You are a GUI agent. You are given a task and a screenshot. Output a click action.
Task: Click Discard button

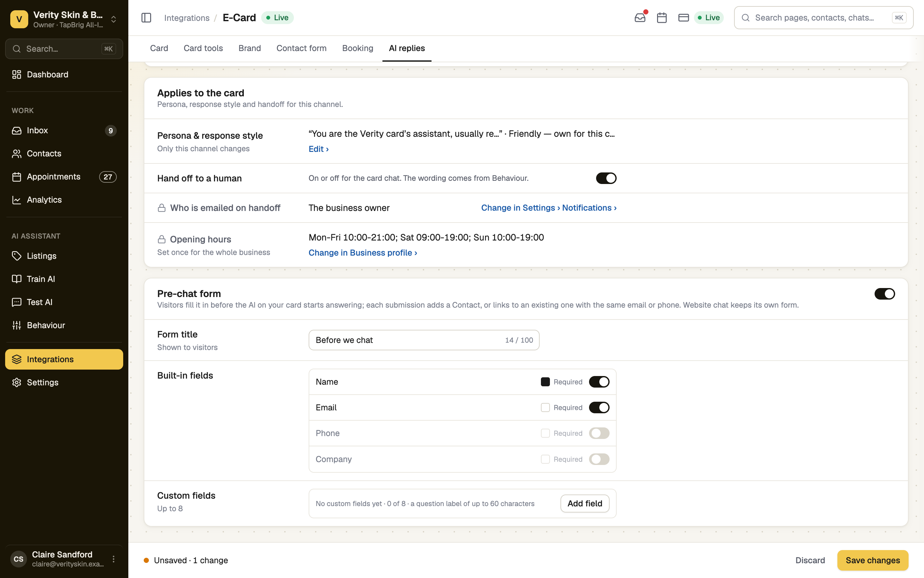click(810, 560)
